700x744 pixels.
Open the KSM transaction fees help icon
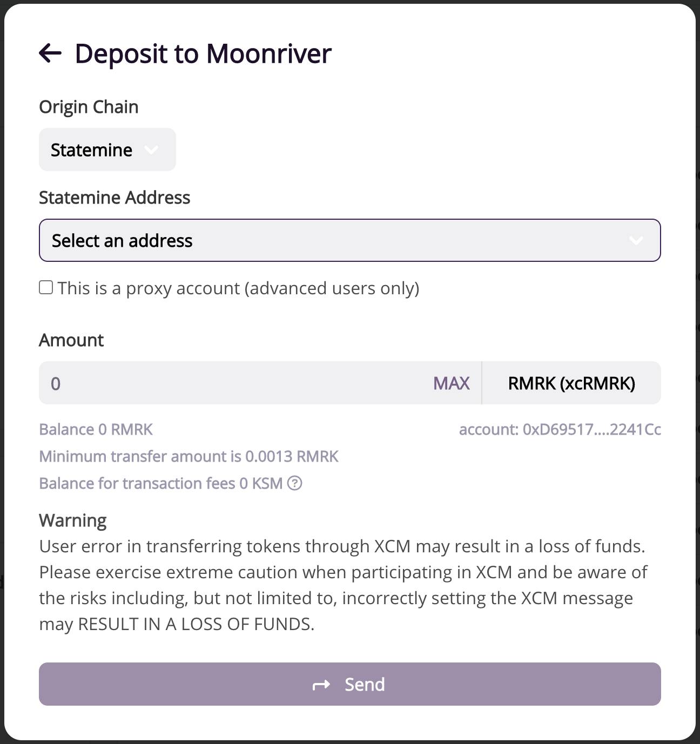(294, 483)
